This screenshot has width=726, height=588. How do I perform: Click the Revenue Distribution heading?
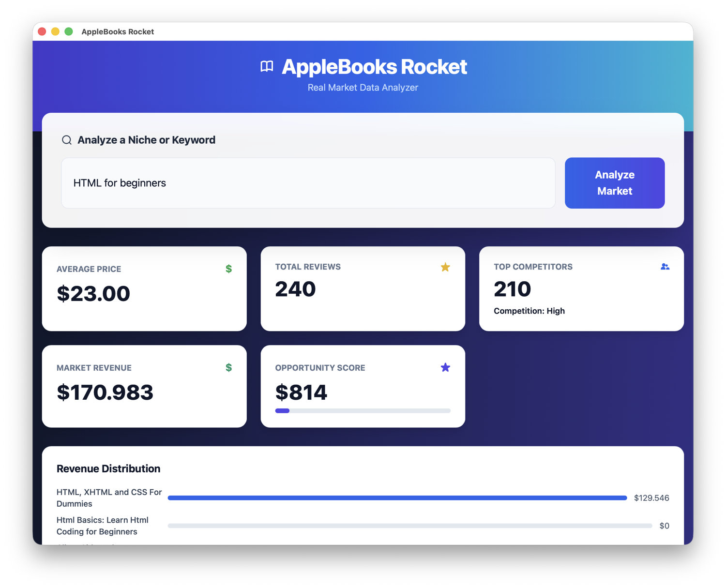point(108,468)
